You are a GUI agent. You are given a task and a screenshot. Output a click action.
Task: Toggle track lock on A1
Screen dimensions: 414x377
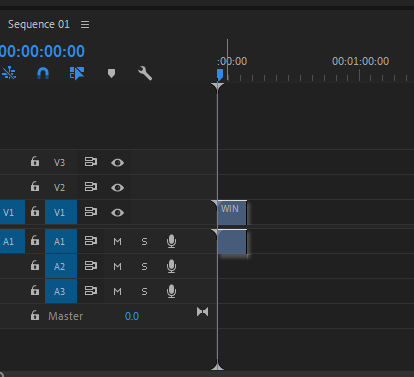[x=35, y=241]
